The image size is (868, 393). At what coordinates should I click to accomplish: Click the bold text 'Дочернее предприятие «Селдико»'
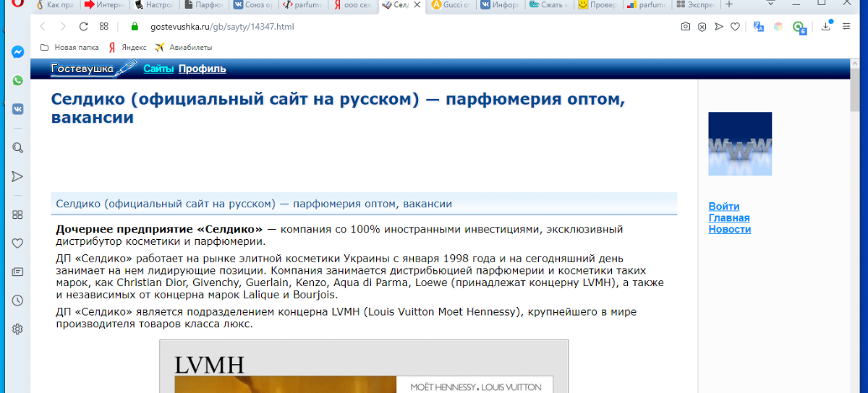click(159, 229)
